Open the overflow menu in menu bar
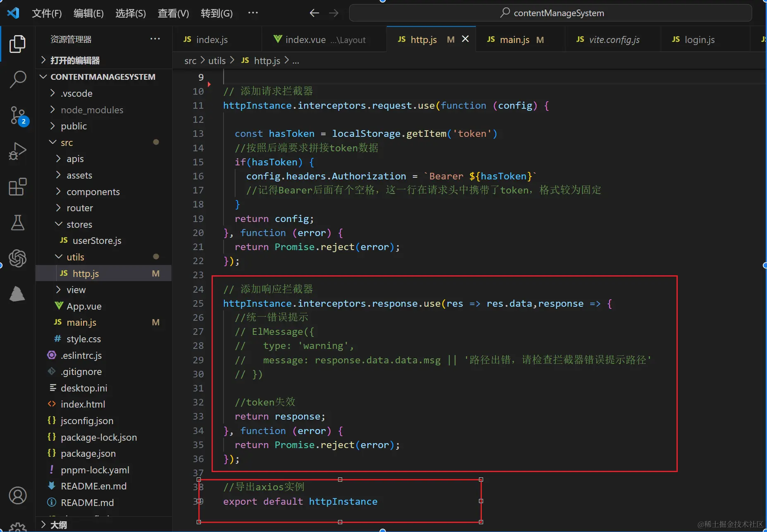This screenshot has height=532, width=767. point(253,13)
